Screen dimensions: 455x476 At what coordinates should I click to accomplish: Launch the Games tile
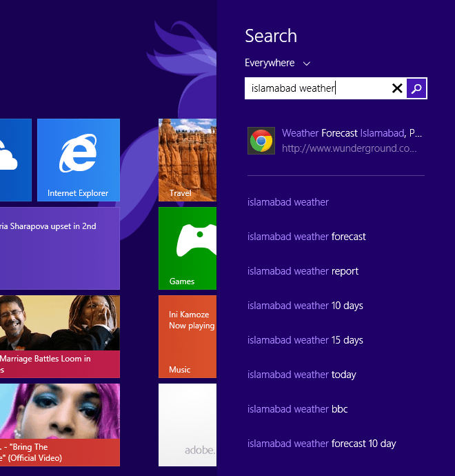[188, 248]
